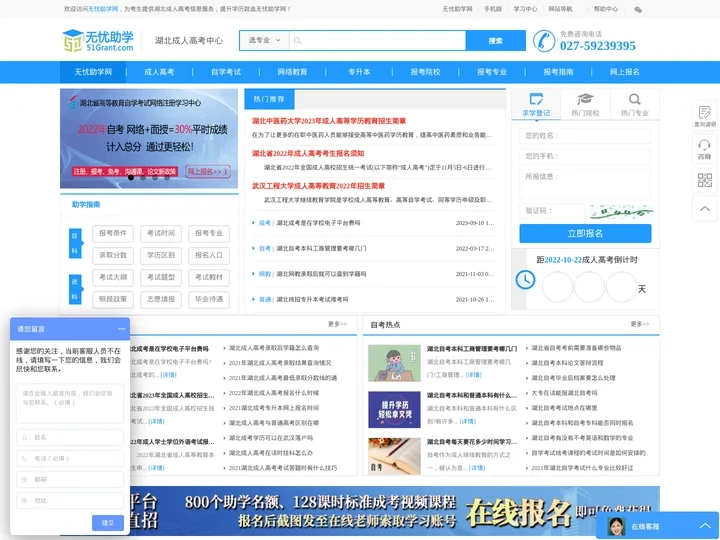Click the 录取分数 guide button
The width and height of the screenshot is (720, 540).
[113, 255]
